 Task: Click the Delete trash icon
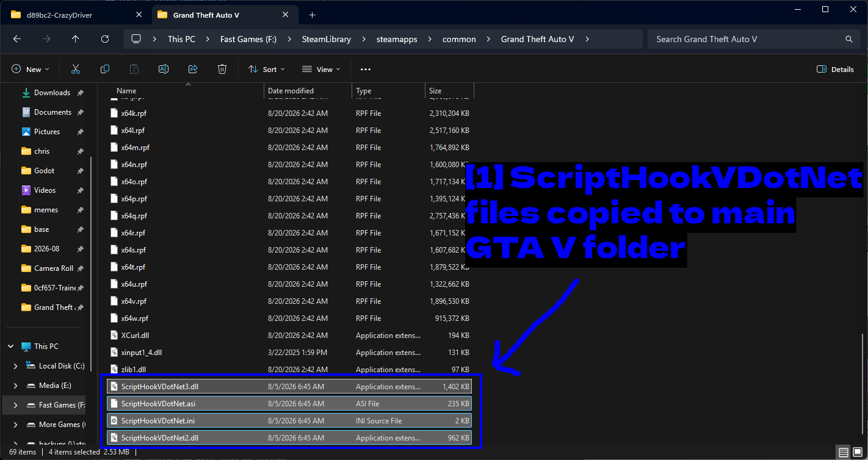click(222, 70)
